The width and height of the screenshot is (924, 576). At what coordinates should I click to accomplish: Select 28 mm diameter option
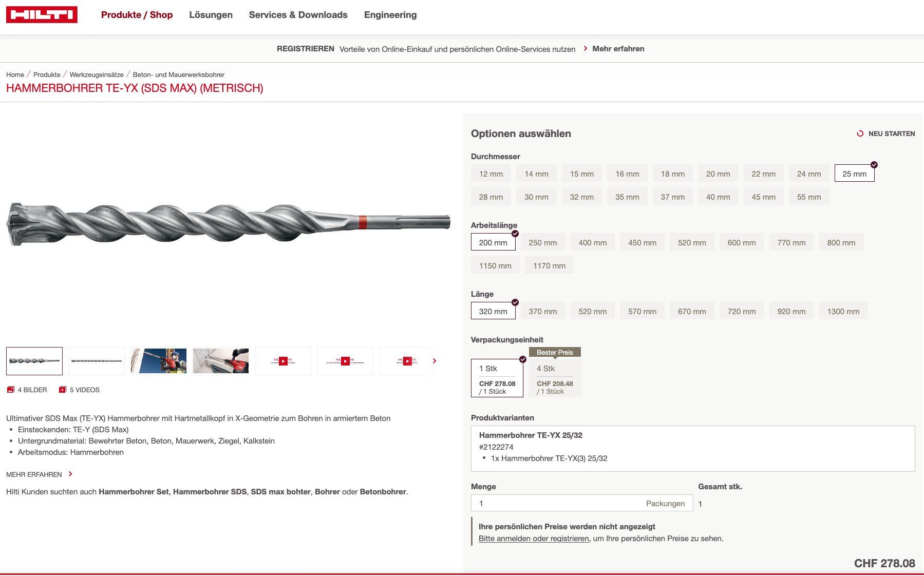click(x=491, y=197)
